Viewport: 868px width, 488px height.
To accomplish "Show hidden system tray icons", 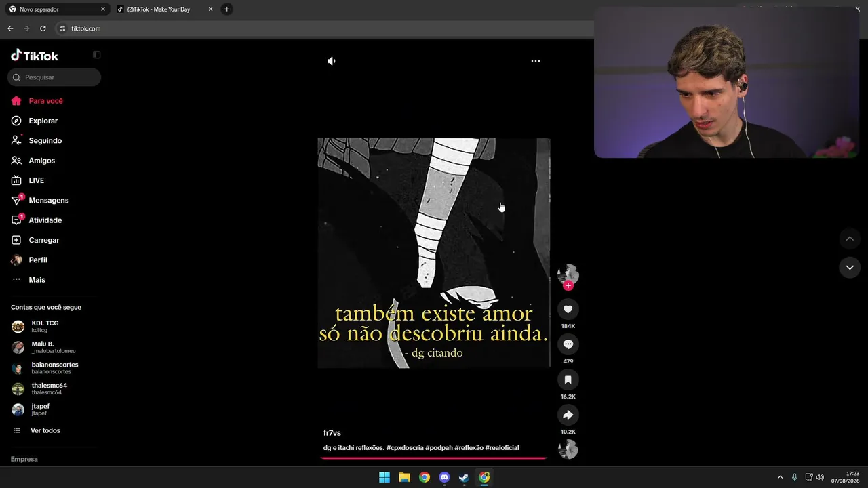I will coord(780,477).
